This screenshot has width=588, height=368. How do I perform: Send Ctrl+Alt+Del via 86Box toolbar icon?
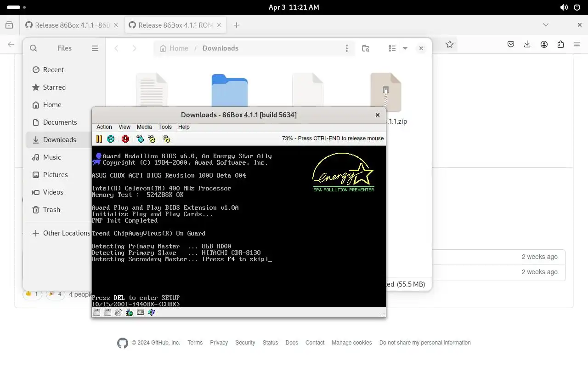tap(140, 139)
